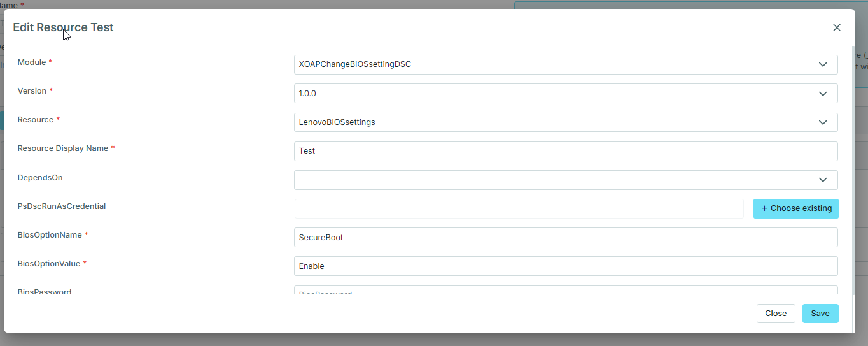Click the PsDscRunAsCredential label
Viewport: 868px width, 346px height.
tap(62, 206)
